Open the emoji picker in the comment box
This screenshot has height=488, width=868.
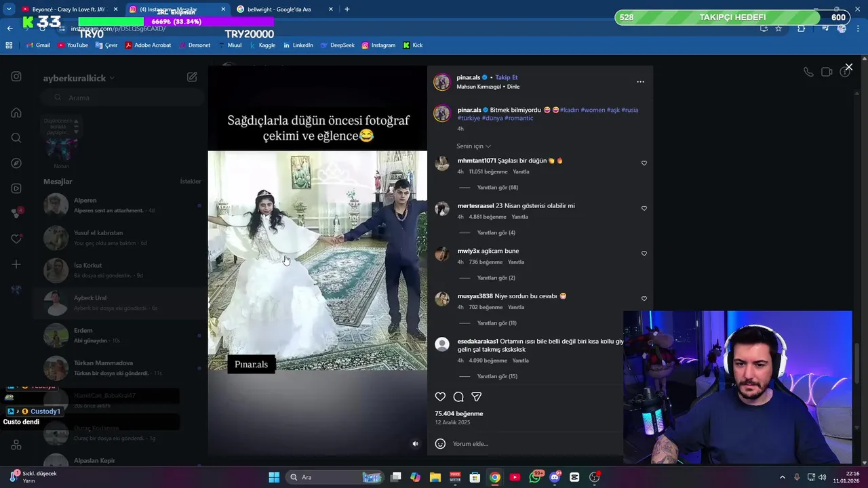[x=440, y=444]
